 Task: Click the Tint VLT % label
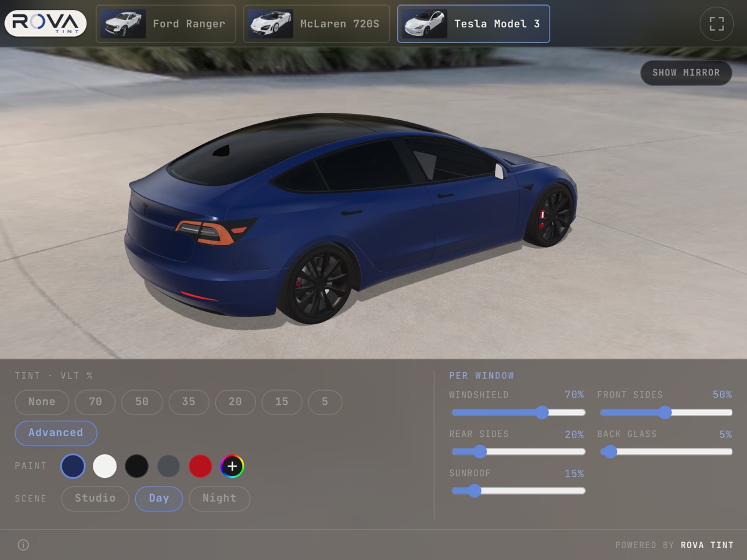(54, 376)
